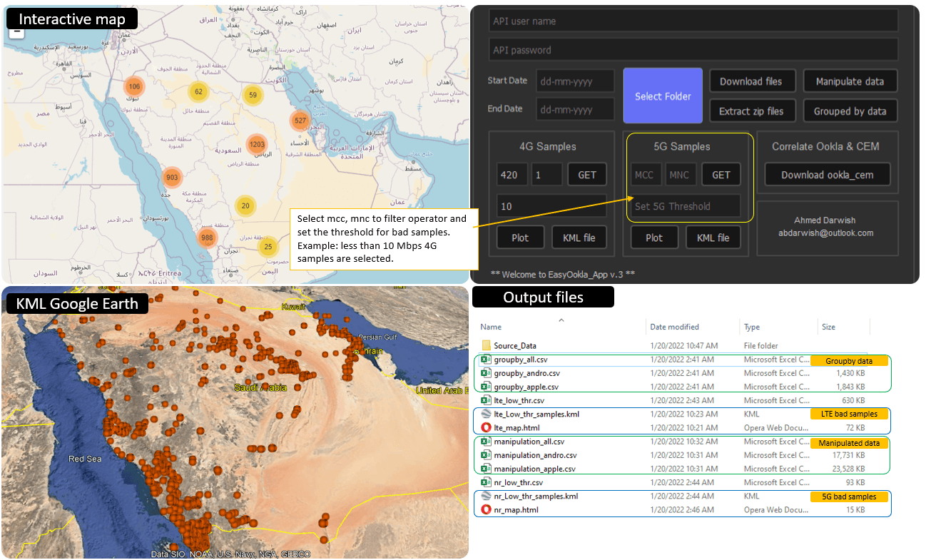Open nr_map.html via its Opera icon

pos(484,509)
